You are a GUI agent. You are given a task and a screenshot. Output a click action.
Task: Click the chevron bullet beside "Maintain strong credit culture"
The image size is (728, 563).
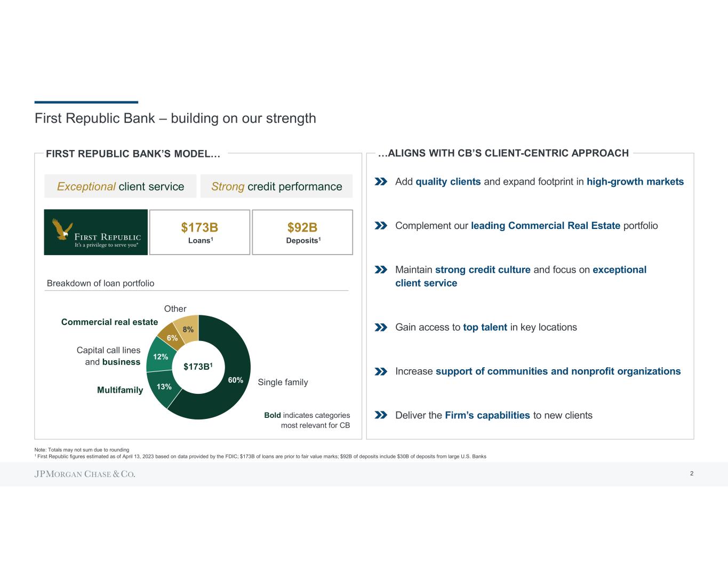tap(381, 270)
